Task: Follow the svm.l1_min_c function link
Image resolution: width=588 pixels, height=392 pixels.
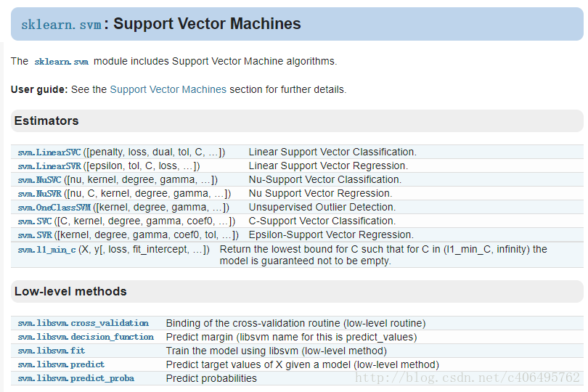Action: pos(47,250)
